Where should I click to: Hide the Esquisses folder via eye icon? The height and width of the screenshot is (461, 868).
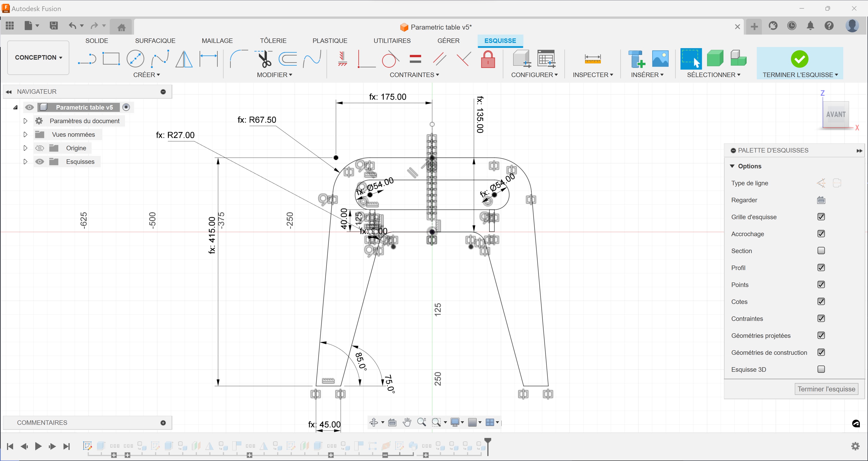[x=39, y=162]
